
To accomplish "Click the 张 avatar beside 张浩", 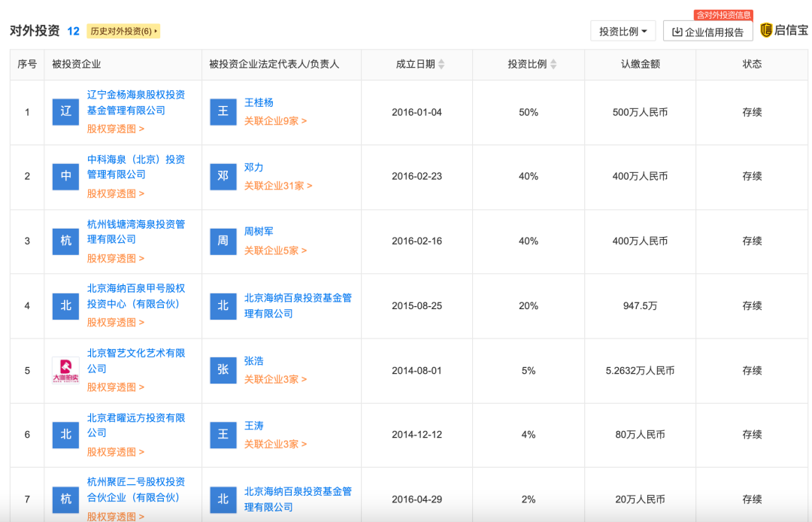I will coord(223,370).
